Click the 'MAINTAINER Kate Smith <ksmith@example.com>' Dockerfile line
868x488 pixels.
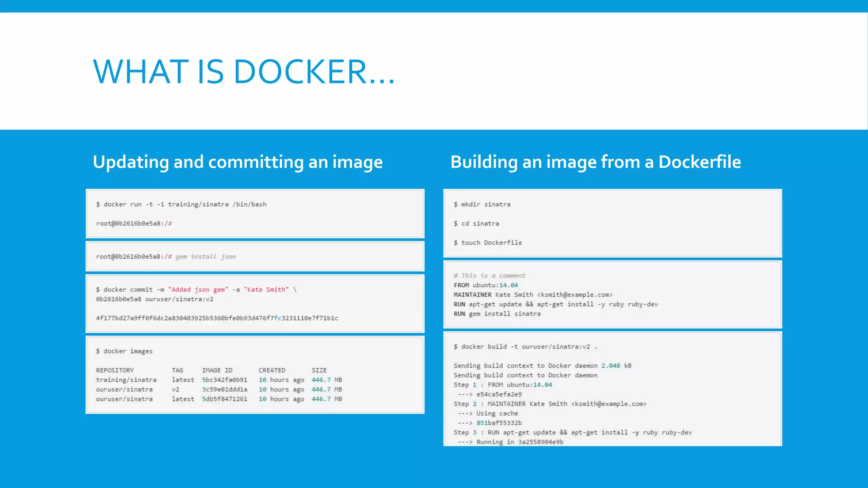533,295
